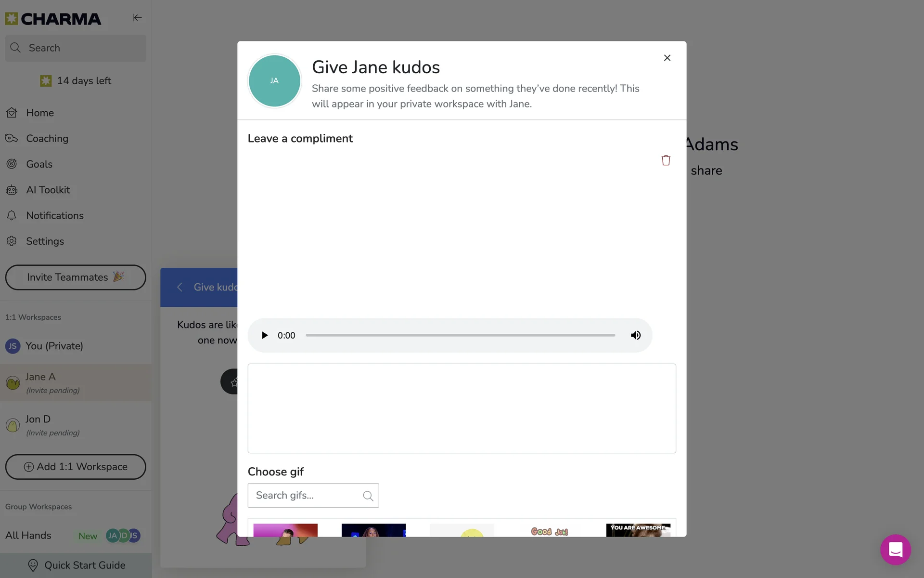Click the gif search magnifier icon
924x578 pixels.
pos(368,496)
